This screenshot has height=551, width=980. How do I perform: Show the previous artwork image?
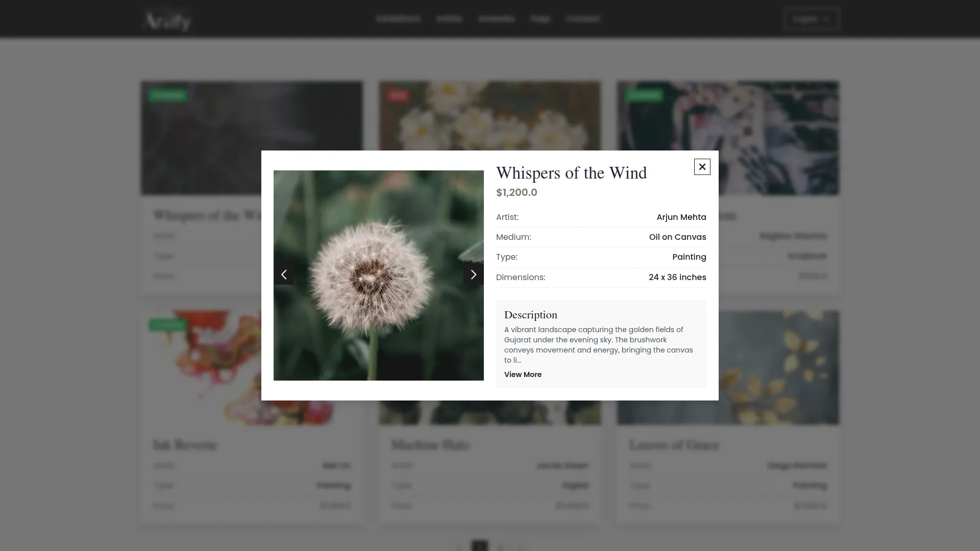(284, 274)
